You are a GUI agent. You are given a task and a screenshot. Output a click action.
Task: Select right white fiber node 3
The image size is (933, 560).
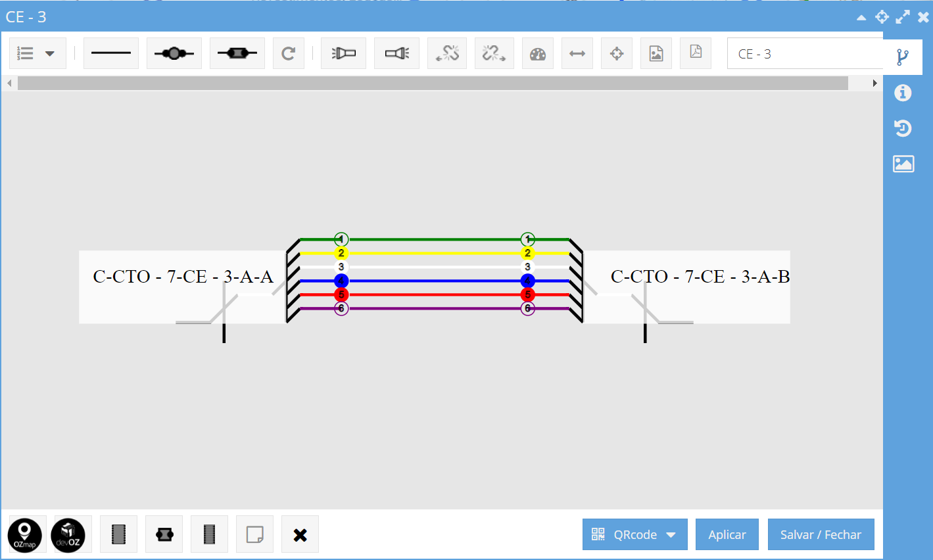527,267
